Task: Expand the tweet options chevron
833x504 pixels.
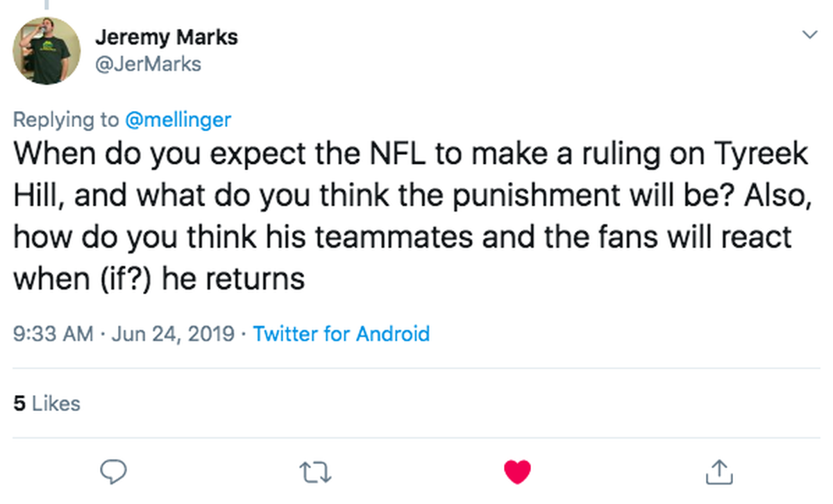Action: 809,34
